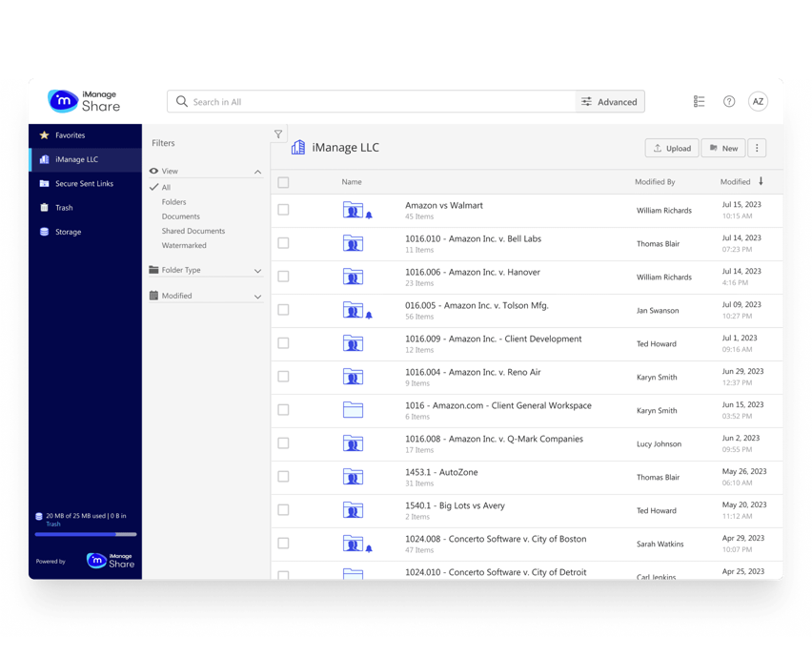Open the Advanced search options

tap(610, 101)
